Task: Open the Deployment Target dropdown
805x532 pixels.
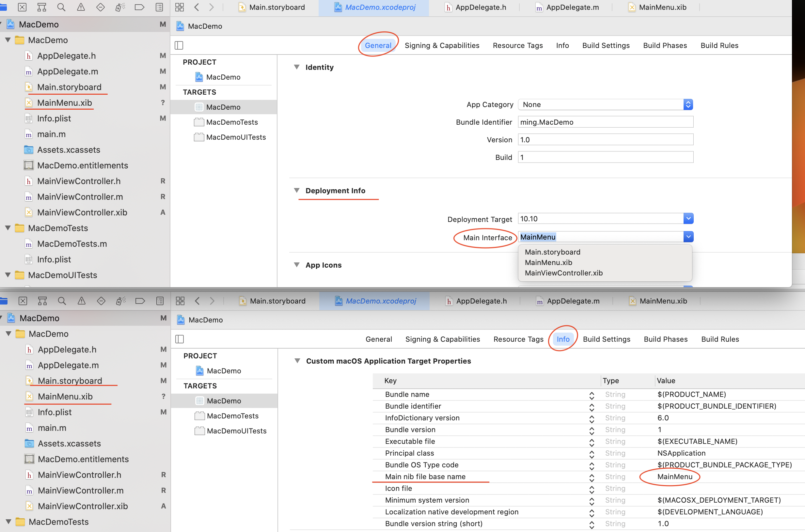Action: (688, 218)
